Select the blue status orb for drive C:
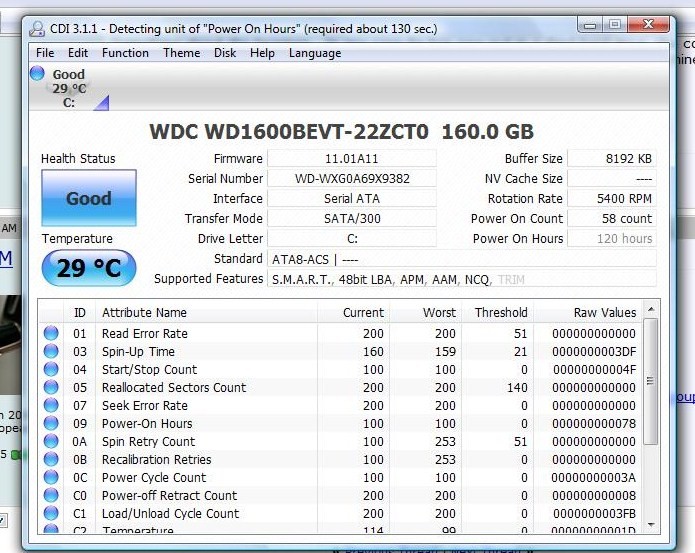Image resolution: width=695 pixels, height=553 pixels. (37, 73)
